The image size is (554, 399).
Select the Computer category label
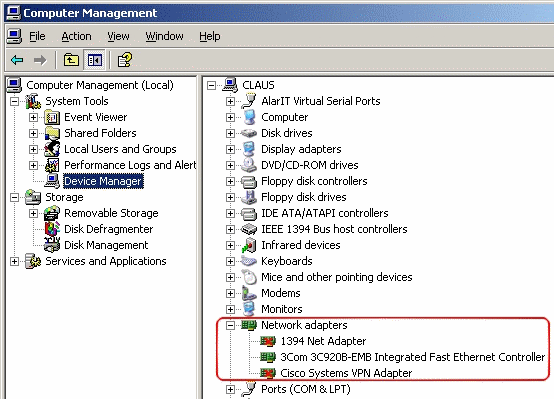284,117
